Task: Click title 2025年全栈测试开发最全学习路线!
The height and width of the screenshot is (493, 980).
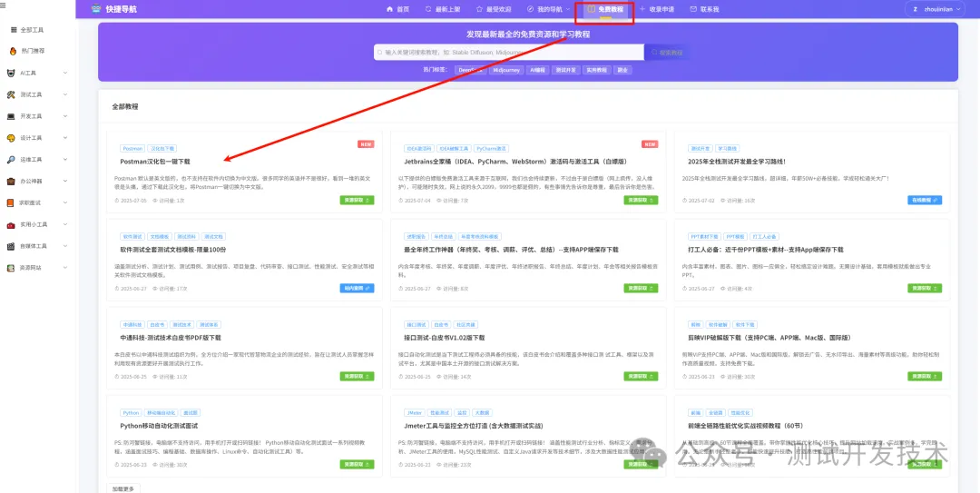Action: point(736,162)
